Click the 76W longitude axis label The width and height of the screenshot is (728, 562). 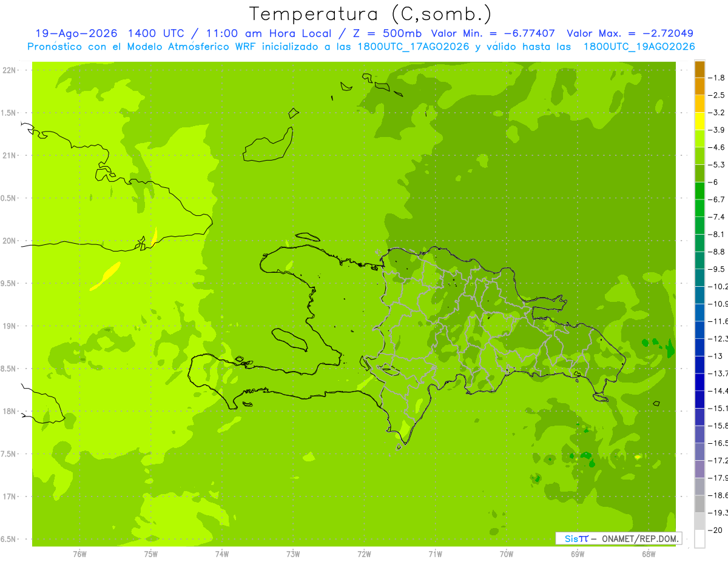(79, 554)
